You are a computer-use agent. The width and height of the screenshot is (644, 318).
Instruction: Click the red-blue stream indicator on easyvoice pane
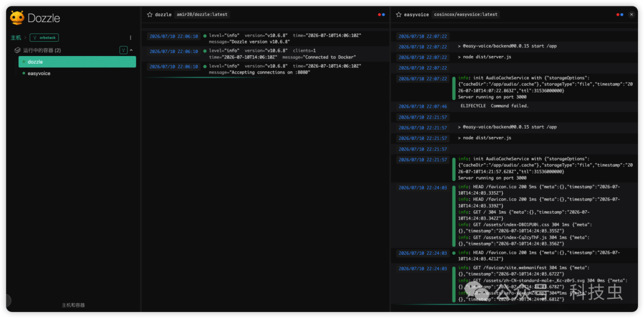(x=620, y=14)
